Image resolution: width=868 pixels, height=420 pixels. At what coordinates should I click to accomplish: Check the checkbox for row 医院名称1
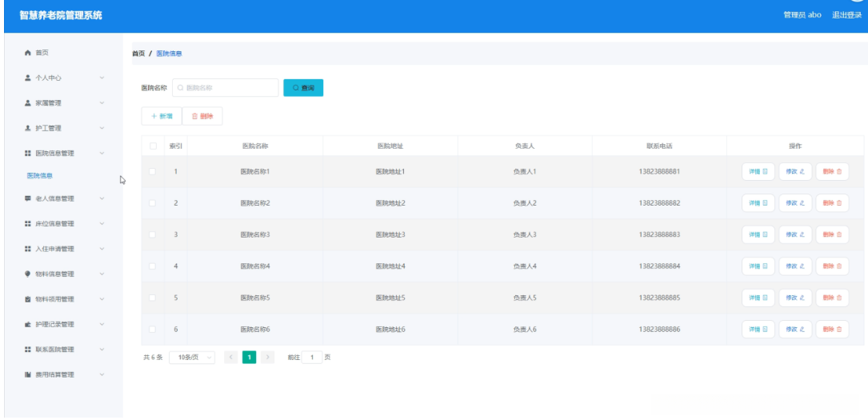(x=153, y=171)
